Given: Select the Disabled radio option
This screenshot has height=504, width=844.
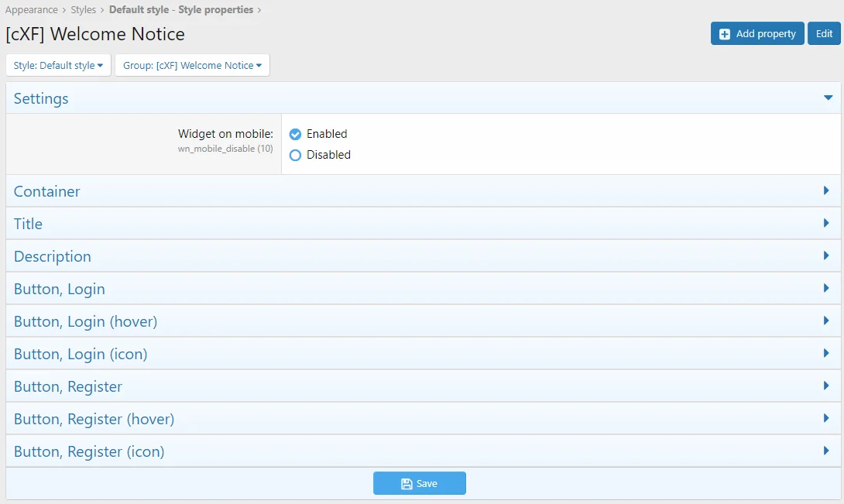Looking at the screenshot, I should (295, 155).
